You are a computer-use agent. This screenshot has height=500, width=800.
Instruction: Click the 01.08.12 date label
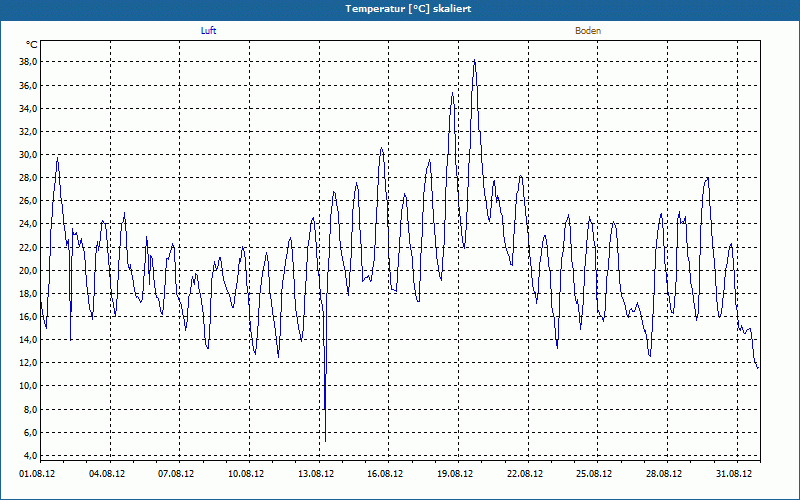click(x=37, y=473)
